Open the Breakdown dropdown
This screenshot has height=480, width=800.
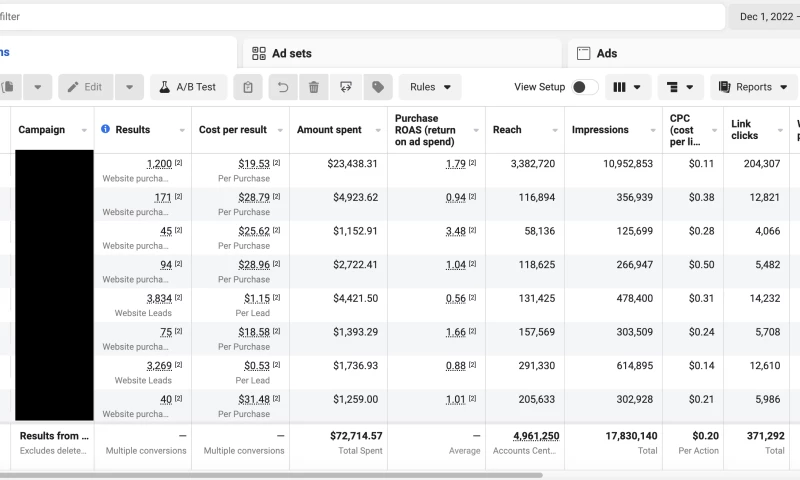click(x=681, y=87)
